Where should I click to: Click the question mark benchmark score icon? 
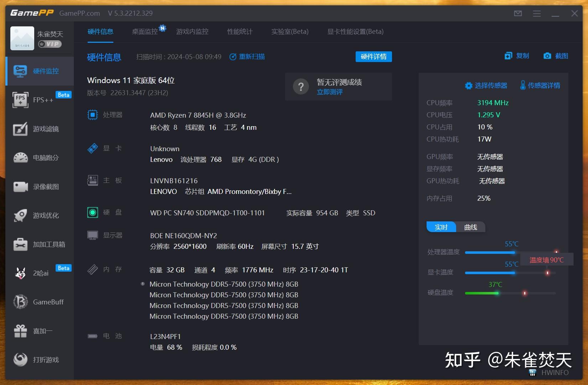click(301, 86)
